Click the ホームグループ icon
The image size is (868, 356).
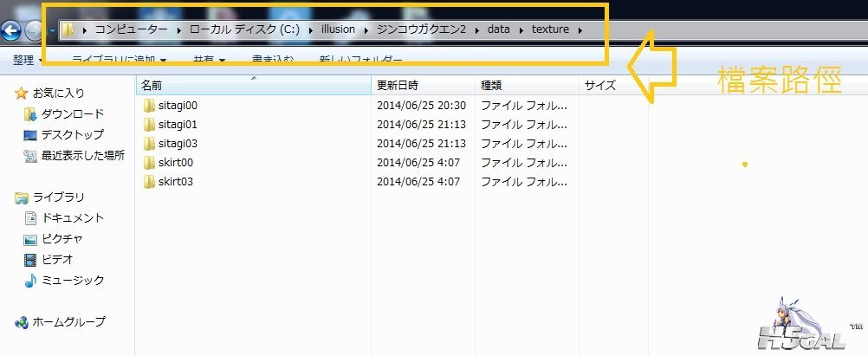tap(22, 322)
